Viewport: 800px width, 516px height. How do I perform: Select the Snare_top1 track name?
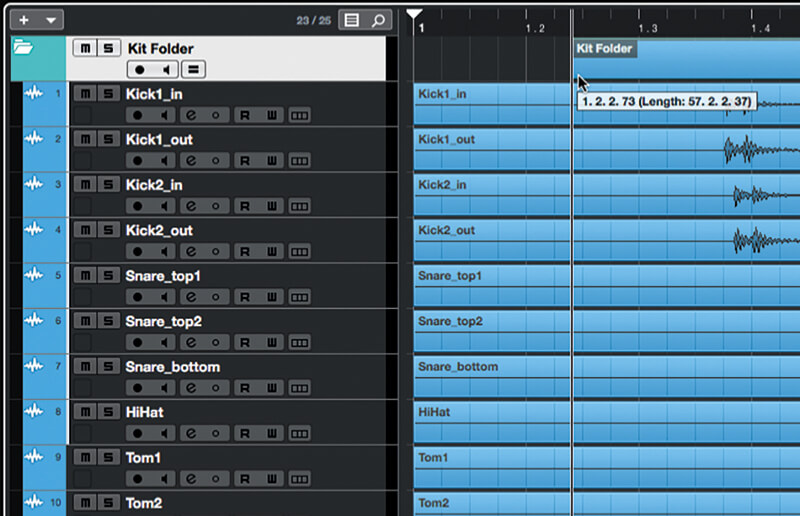163,276
